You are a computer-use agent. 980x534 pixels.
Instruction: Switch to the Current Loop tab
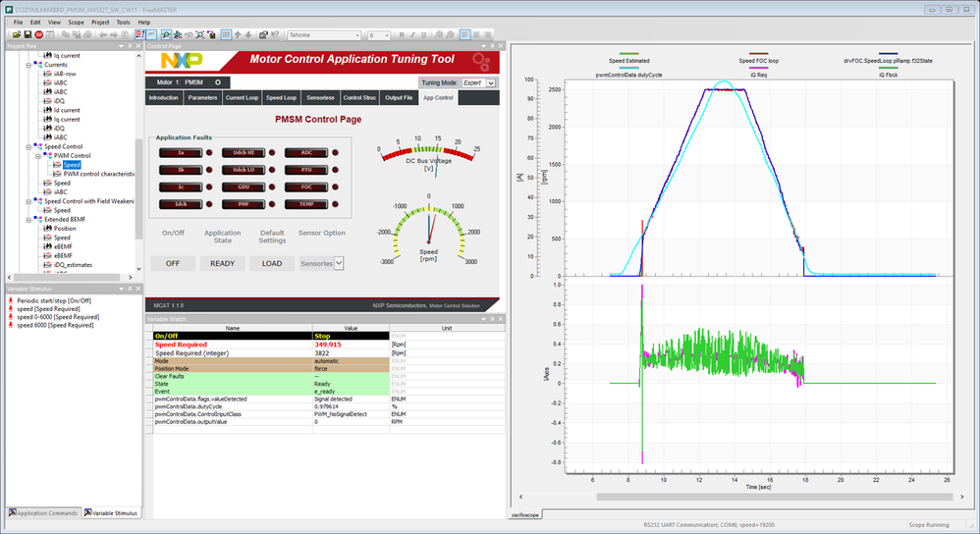(242, 97)
